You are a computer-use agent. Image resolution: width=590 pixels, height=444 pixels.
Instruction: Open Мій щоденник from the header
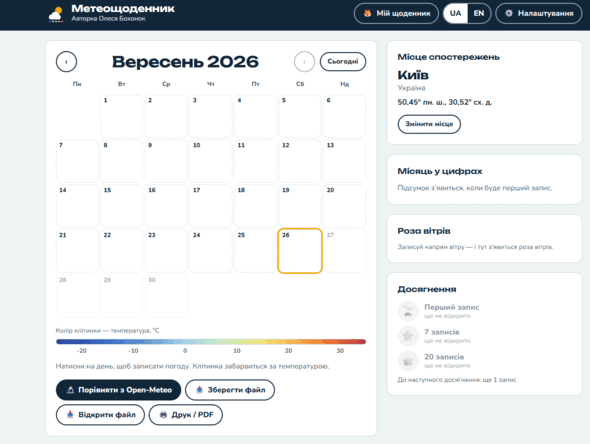pos(396,14)
